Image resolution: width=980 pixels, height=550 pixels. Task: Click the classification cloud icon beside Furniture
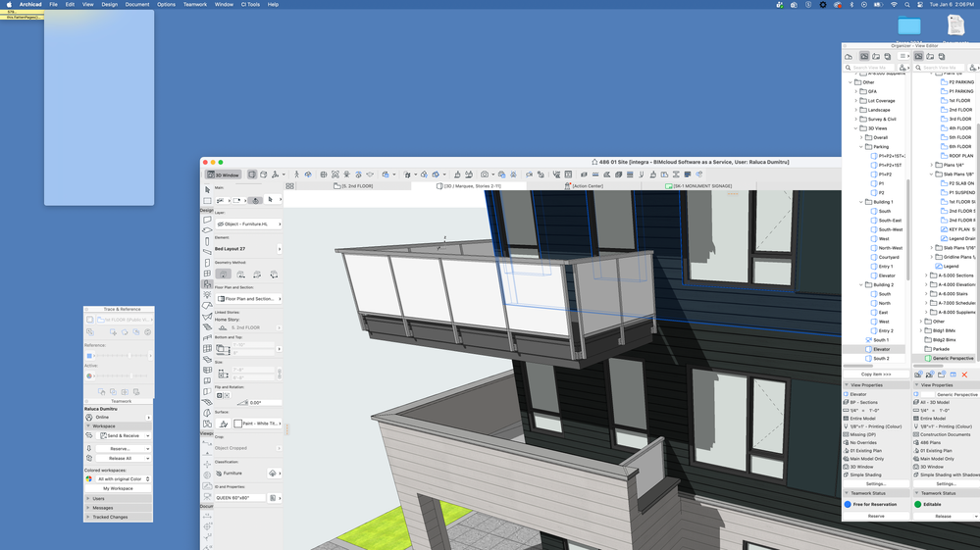pos(273,474)
